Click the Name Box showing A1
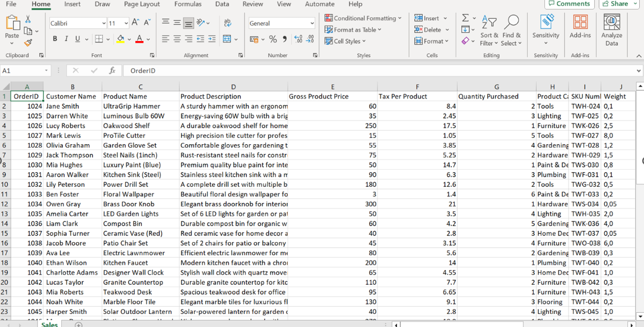 pyautogui.click(x=23, y=71)
